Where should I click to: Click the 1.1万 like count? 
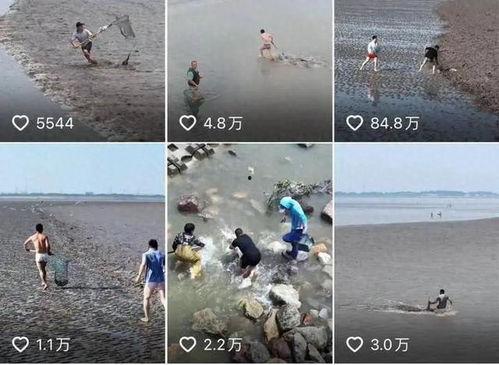click(x=53, y=345)
